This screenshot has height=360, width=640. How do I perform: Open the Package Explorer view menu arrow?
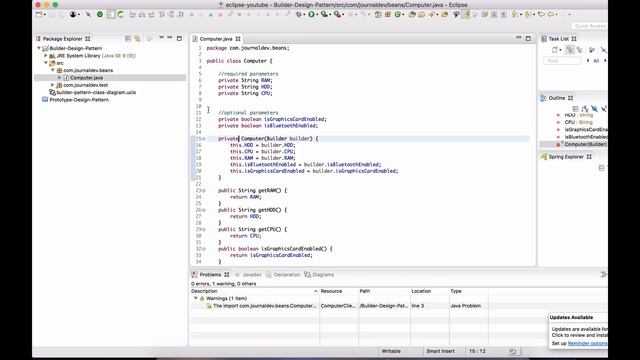pyautogui.click(x=161, y=38)
